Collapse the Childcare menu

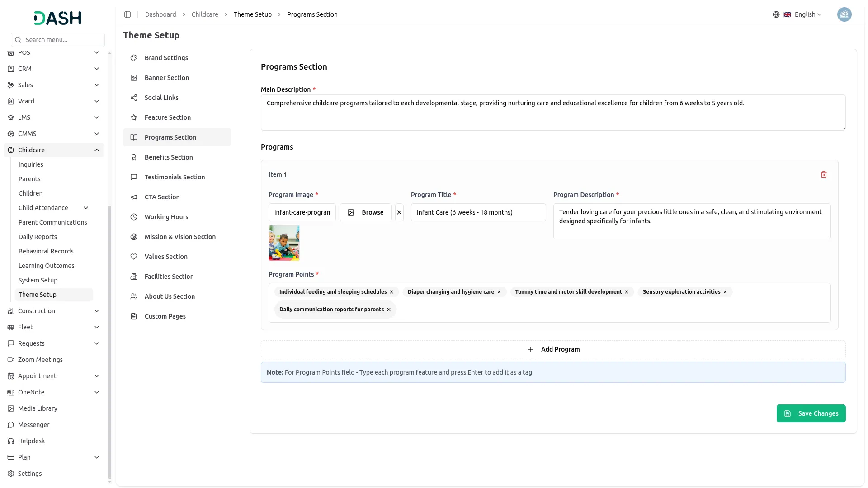tap(97, 150)
